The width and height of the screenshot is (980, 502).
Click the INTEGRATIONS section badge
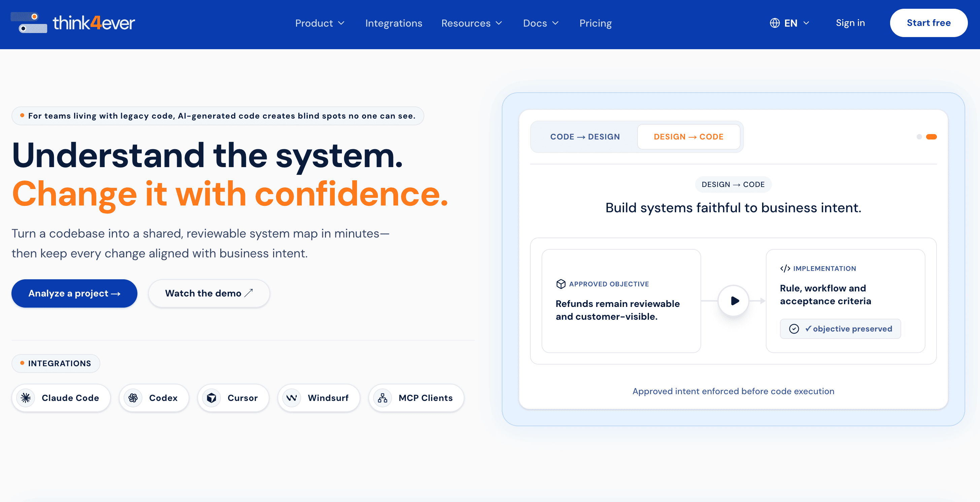[56, 364]
